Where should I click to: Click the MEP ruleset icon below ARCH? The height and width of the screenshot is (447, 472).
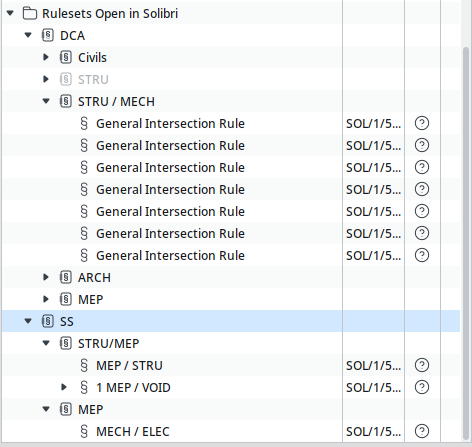point(66,299)
